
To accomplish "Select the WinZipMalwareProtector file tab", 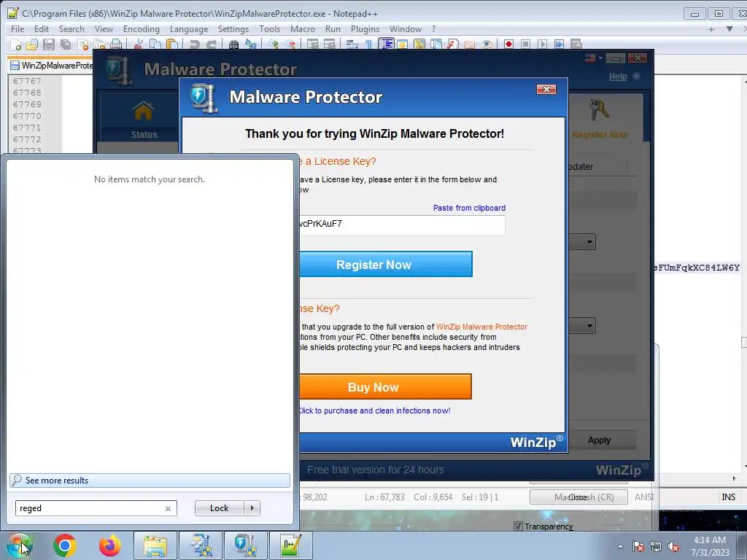I will [x=52, y=65].
